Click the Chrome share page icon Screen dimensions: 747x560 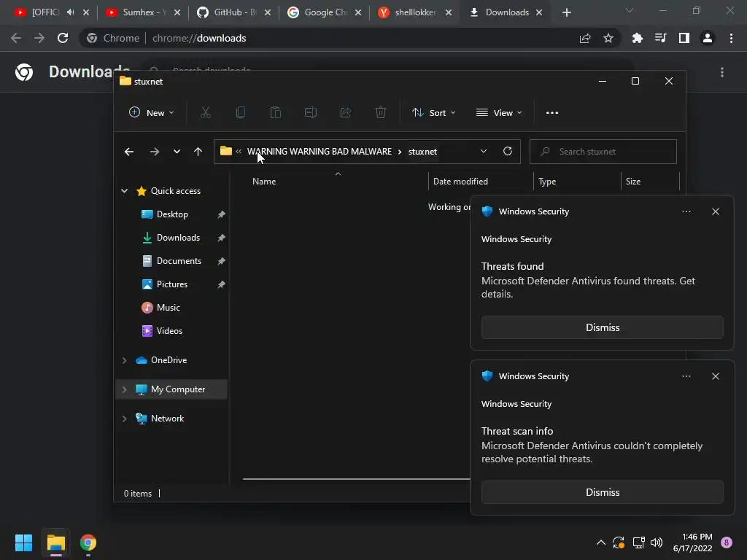(x=585, y=38)
